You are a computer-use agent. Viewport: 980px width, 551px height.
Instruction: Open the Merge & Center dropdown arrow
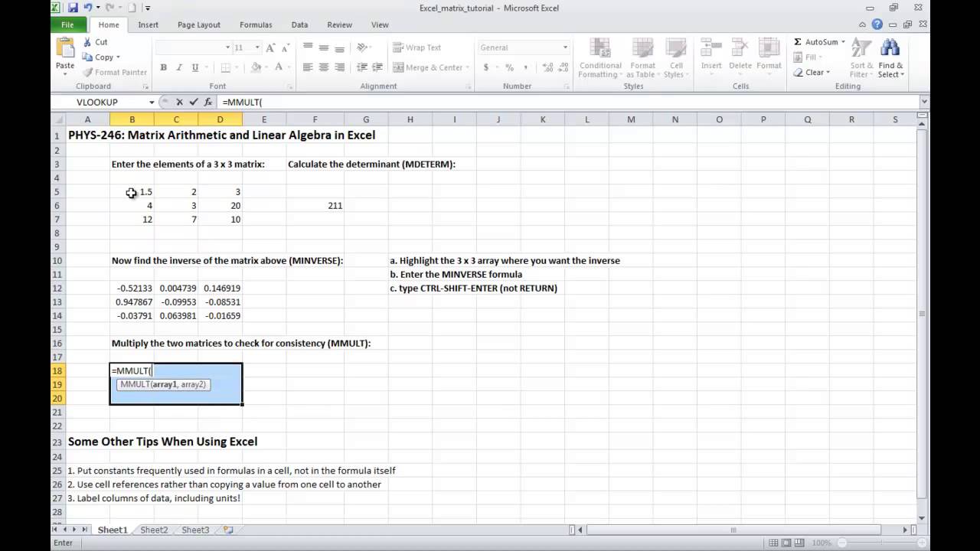[468, 67]
